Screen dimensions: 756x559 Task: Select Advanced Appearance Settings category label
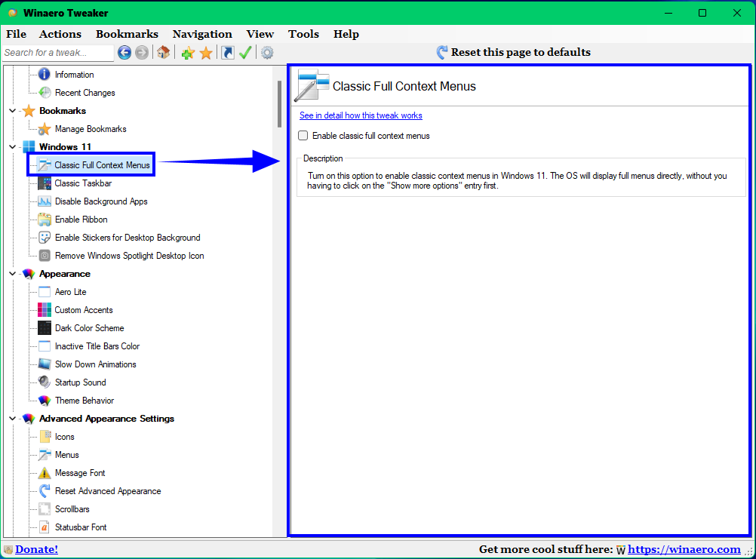click(x=106, y=418)
